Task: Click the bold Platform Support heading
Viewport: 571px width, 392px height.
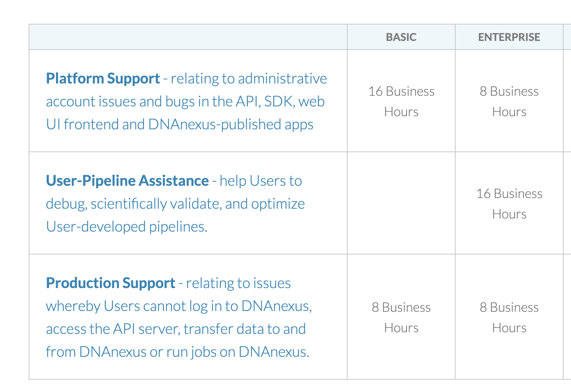Action: pos(103,79)
